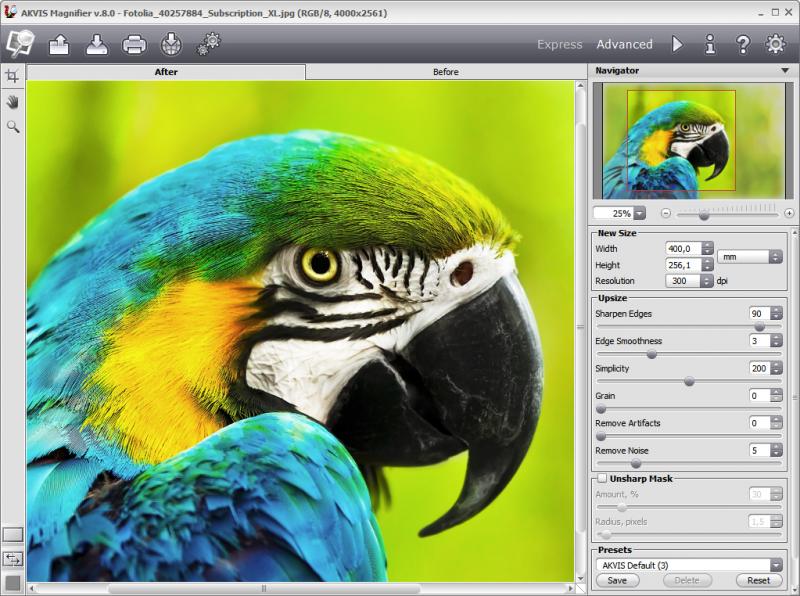Switch to Express mode
The image size is (800, 596).
pos(559,44)
